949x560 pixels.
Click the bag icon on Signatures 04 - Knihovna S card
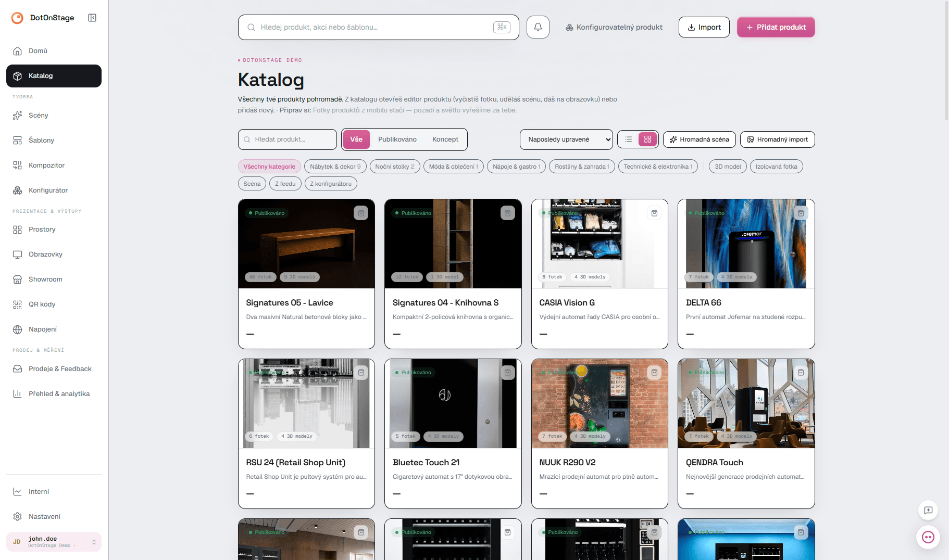coord(508,213)
